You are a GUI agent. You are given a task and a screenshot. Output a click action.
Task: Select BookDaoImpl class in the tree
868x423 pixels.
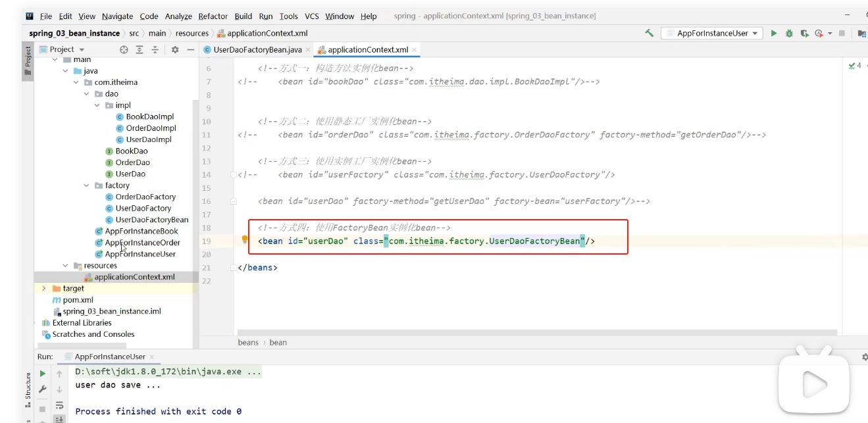145,116
